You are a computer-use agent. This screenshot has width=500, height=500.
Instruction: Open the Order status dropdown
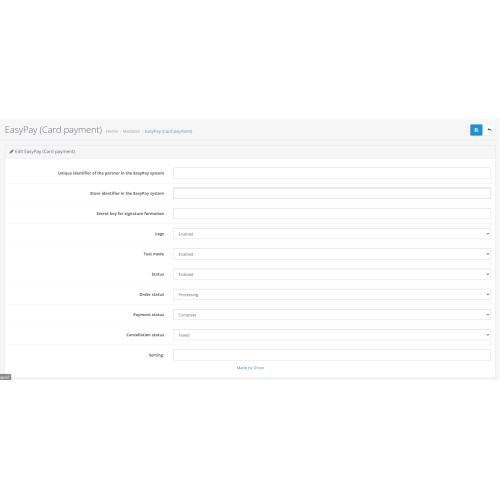[332, 294]
